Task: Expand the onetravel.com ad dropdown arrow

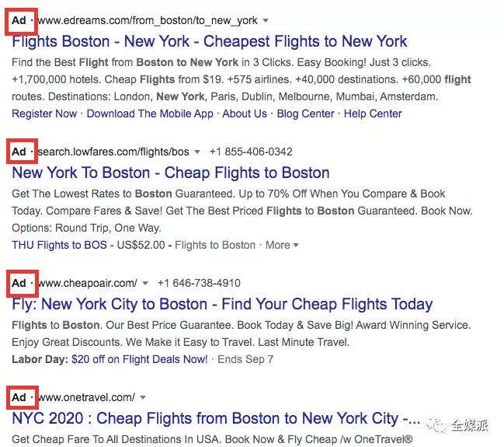Action: click(143, 397)
